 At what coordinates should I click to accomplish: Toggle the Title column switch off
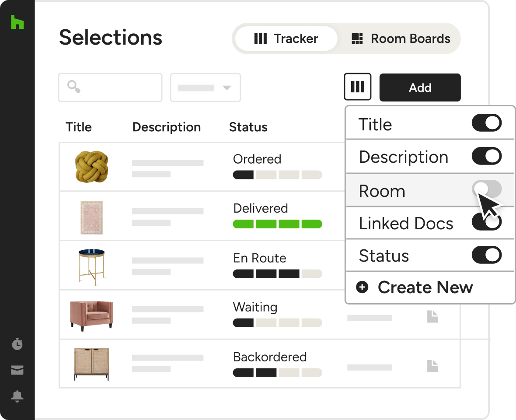coord(486,123)
